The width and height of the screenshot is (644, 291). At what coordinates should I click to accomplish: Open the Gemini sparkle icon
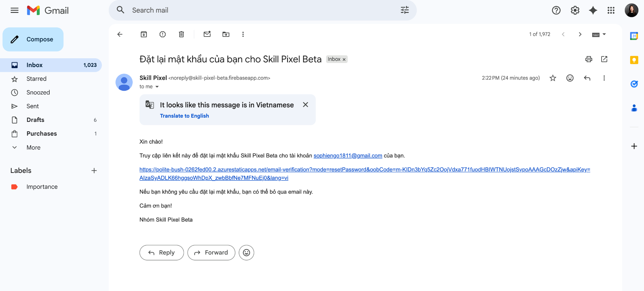coord(593,10)
